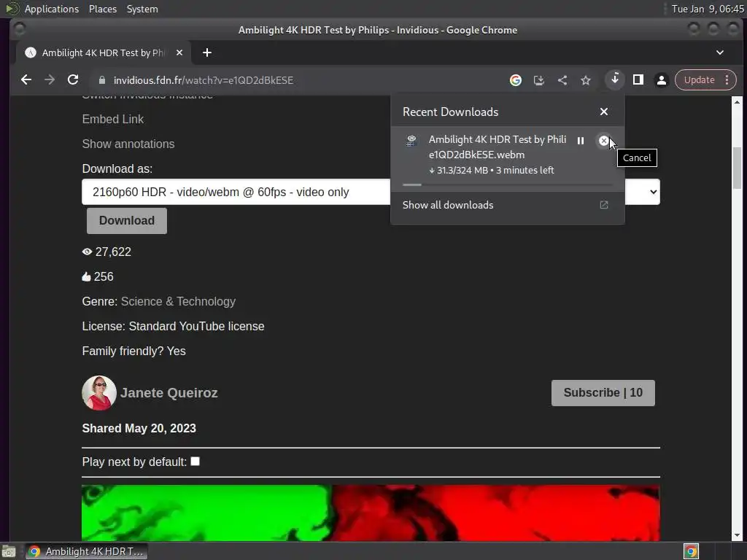This screenshot has height=560, width=747.
Task: Open the Science & Technology genre link
Action: click(x=178, y=301)
